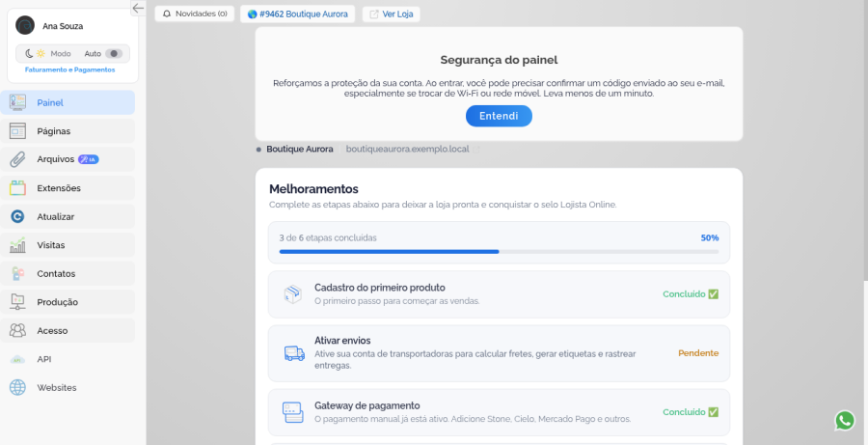Image resolution: width=868 pixels, height=445 pixels.
Task: Click the external icon after store domain
Action: coord(476,149)
